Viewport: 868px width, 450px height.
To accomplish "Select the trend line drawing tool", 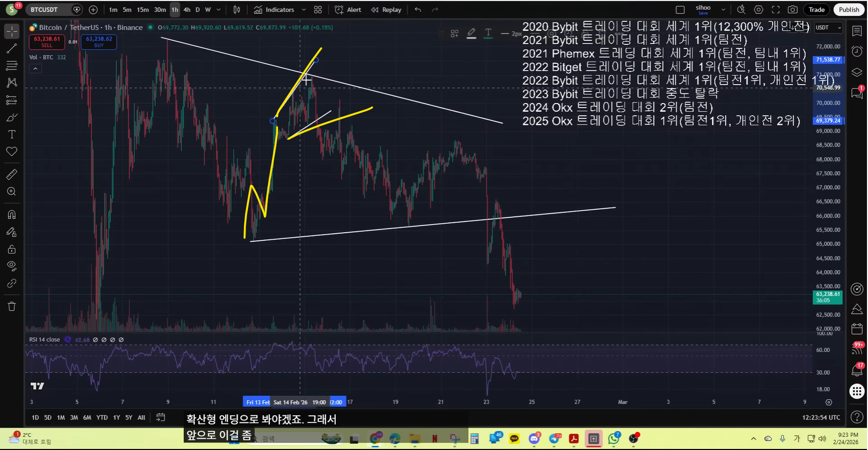I will 11,48.
